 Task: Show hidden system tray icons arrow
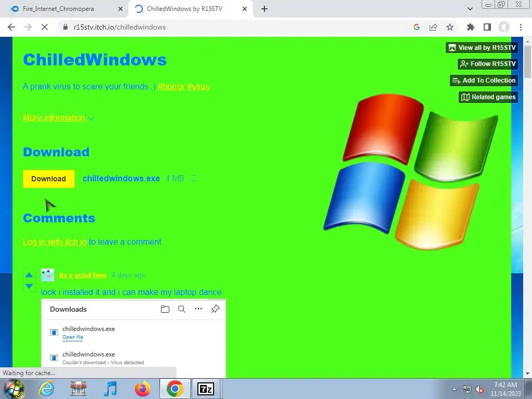pos(454,389)
